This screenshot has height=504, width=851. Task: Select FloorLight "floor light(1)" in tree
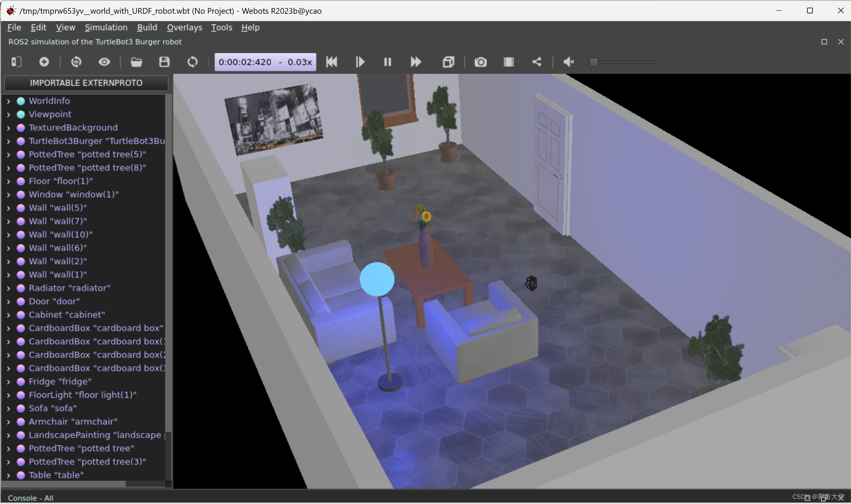(x=83, y=395)
